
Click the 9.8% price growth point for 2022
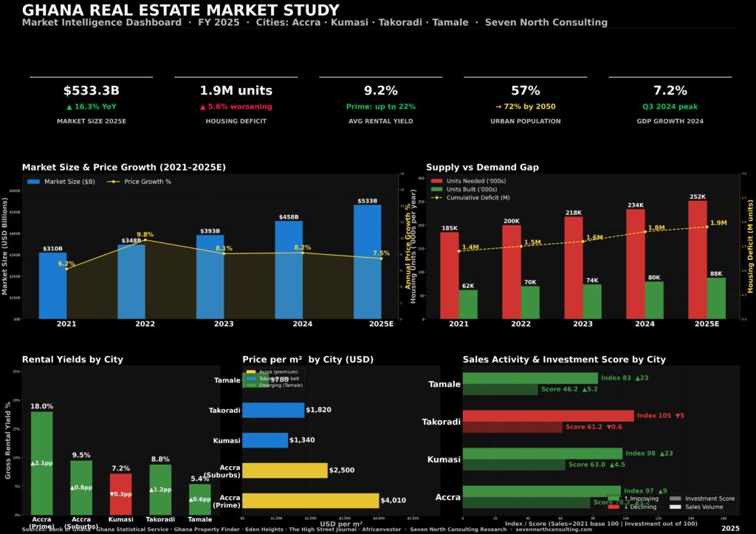coord(145,240)
